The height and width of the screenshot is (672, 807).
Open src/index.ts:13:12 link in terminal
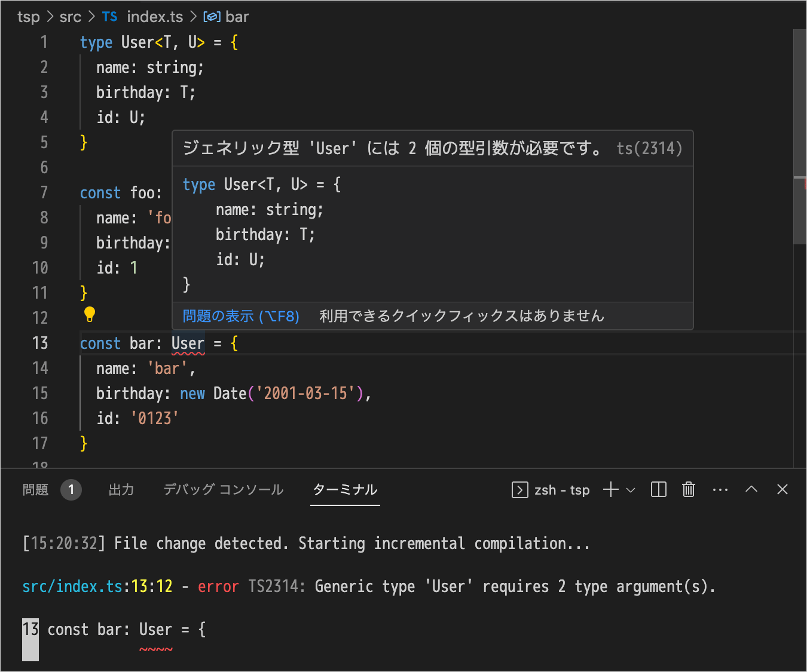tap(97, 587)
